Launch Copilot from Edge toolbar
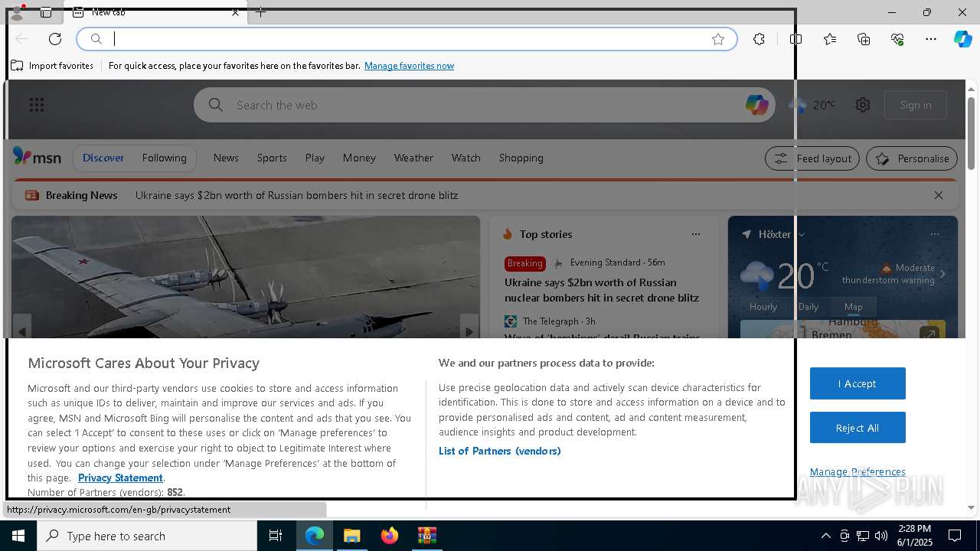 click(x=962, y=39)
